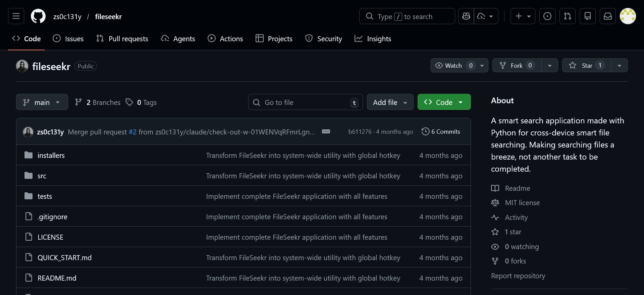644x295 pixels.
Task: Open the 6 Commits history link
Action: 441,131
